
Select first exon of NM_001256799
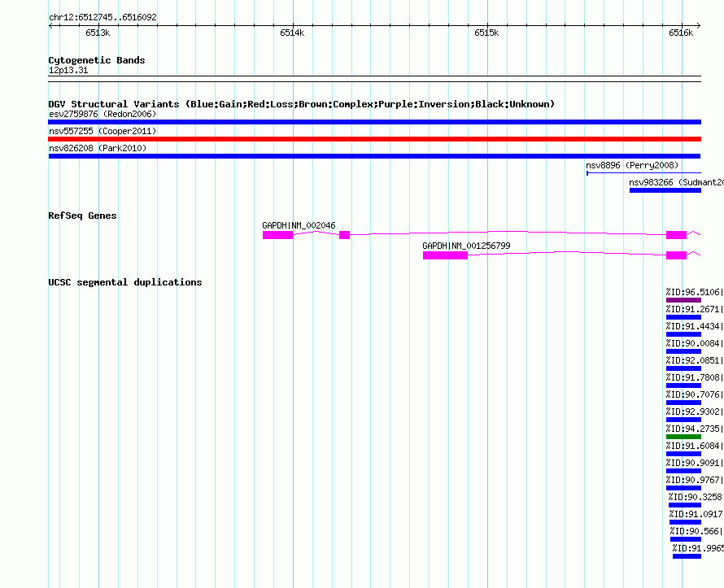[x=445, y=255]
